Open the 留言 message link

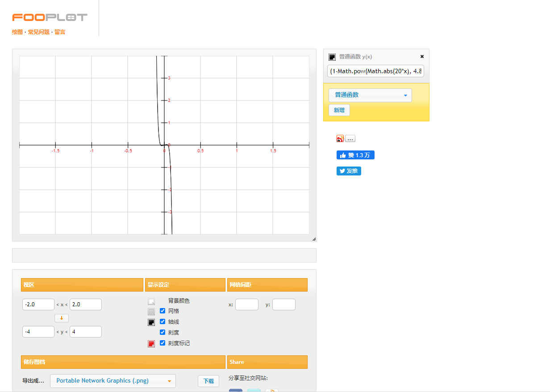coord(60,32)
